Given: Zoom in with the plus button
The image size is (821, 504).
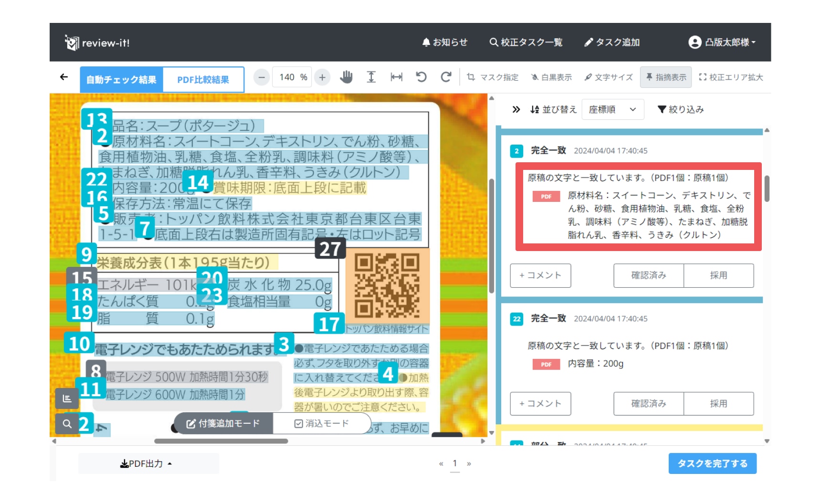Looking at the screenshot, I should coord(322,77).
